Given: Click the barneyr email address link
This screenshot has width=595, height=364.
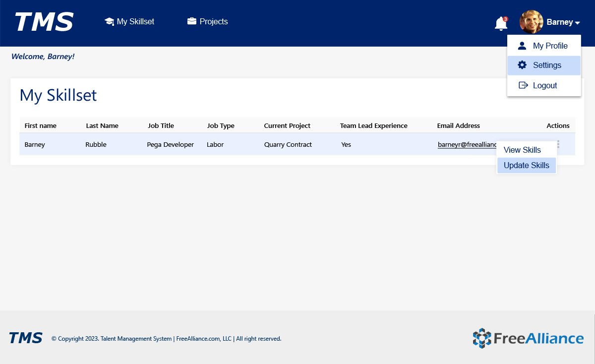Looking at the screenshot, I should coord(467,145).
